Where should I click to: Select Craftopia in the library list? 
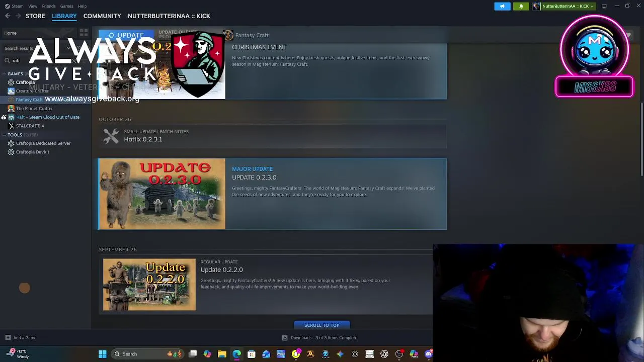pos(25,82)
